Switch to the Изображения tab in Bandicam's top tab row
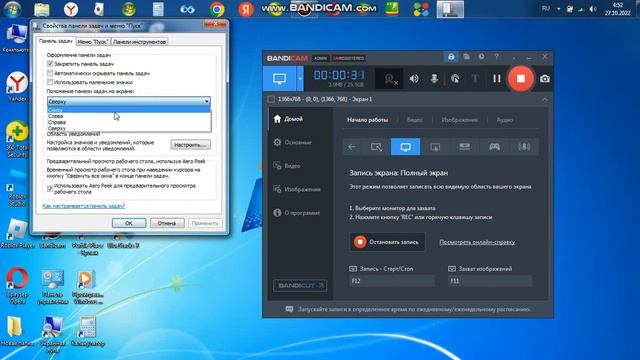Image resolution: width=640 pixels, height=360 pixels. click(x=460, y=120)
